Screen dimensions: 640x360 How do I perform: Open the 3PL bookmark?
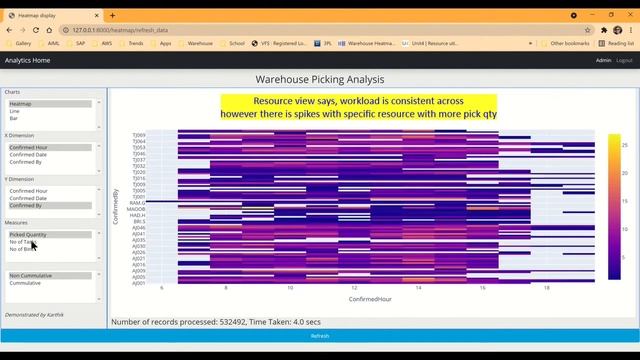click(x=322, y=43)
